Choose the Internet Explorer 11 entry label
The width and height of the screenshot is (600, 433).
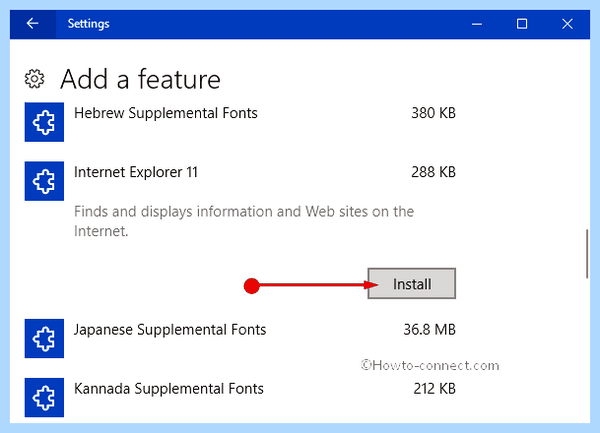pyautogui.click(x=136, y=172)
